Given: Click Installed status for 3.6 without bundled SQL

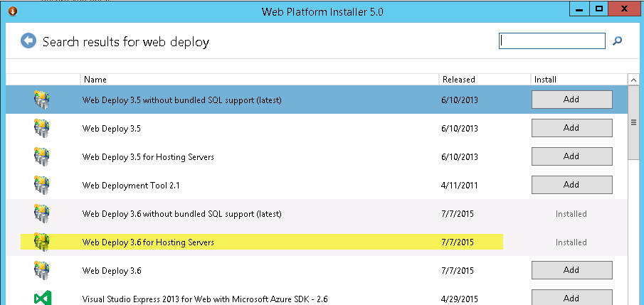Looking at the screenshot, I should 571,214.
